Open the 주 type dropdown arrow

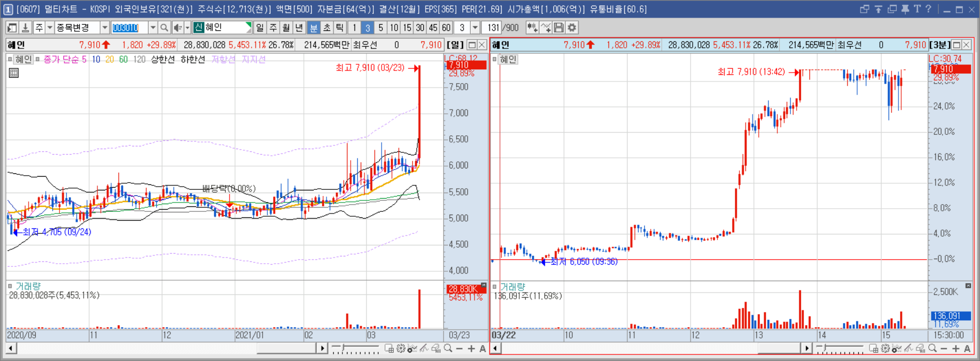(x=50, y=28)
